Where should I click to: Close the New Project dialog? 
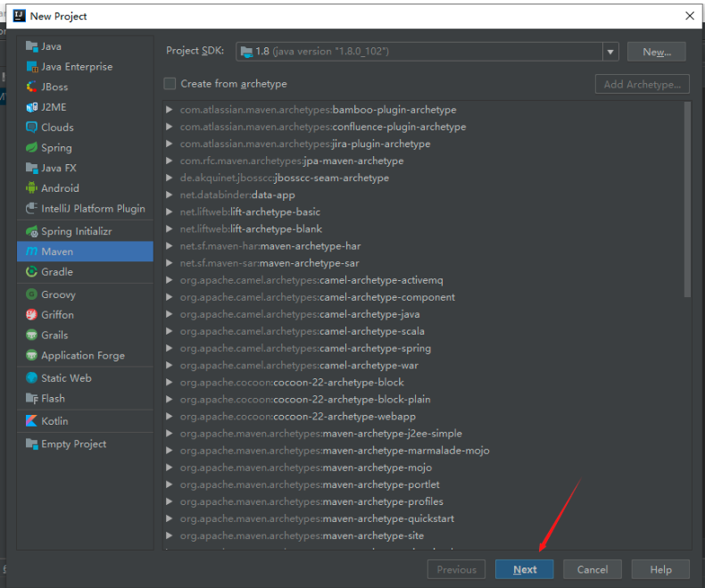point(690,16)
